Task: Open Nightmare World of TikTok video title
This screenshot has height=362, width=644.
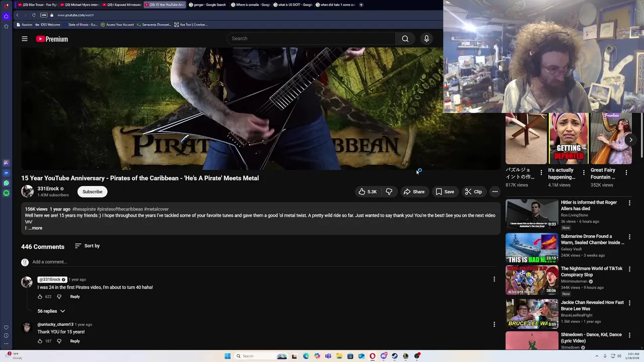Action: point(592,272)
